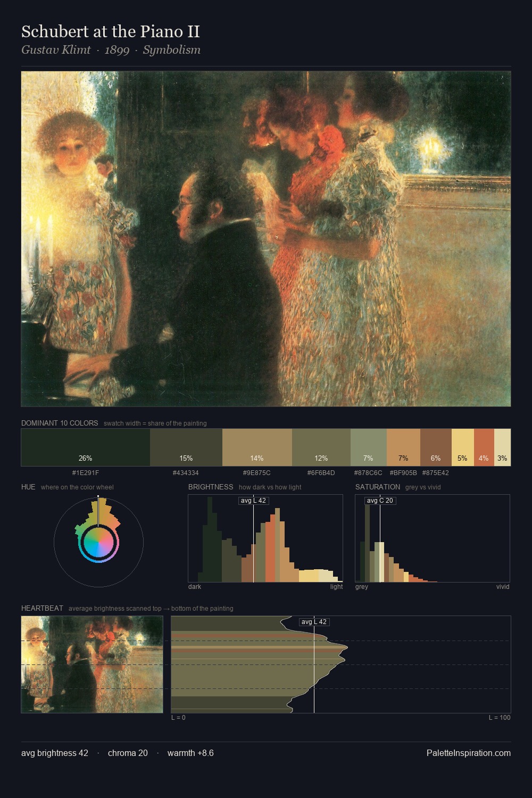Click hex code #434334
The height and width of the screenshot is (798, 532).
[186, 472]
